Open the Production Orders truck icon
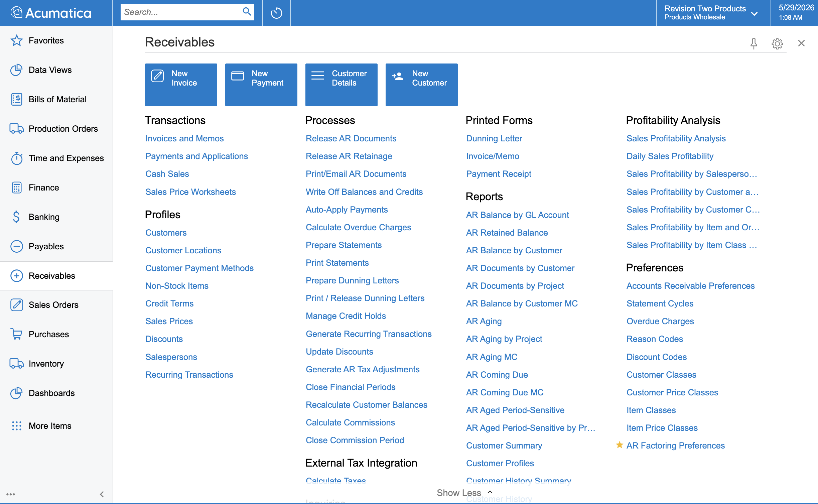 [16, 129]
